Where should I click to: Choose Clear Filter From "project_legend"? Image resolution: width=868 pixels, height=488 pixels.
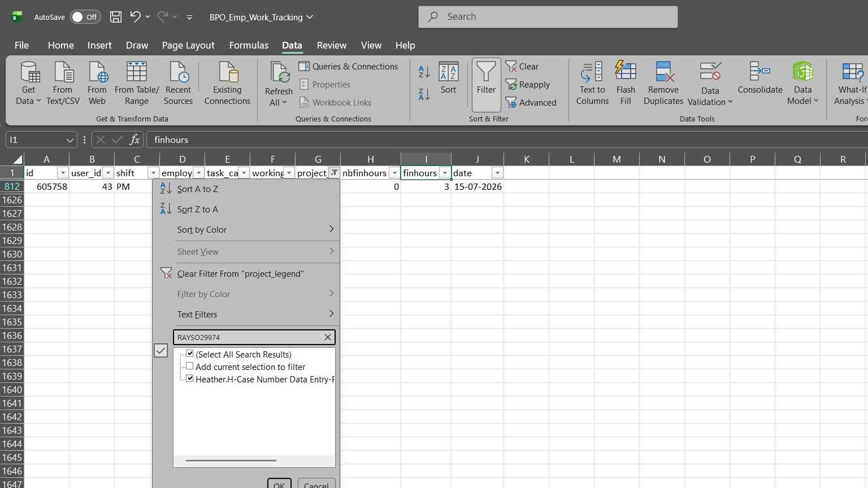click(240, 273)
